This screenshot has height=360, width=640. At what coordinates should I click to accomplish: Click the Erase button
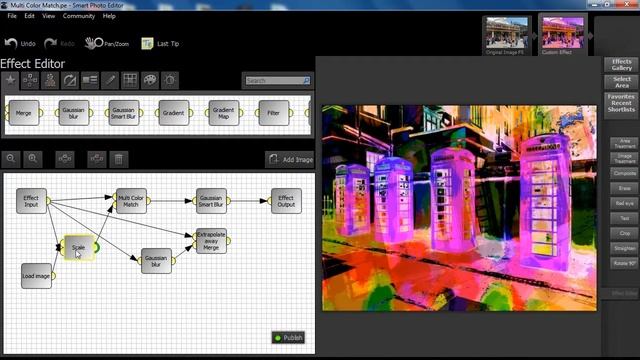(624, 188)
